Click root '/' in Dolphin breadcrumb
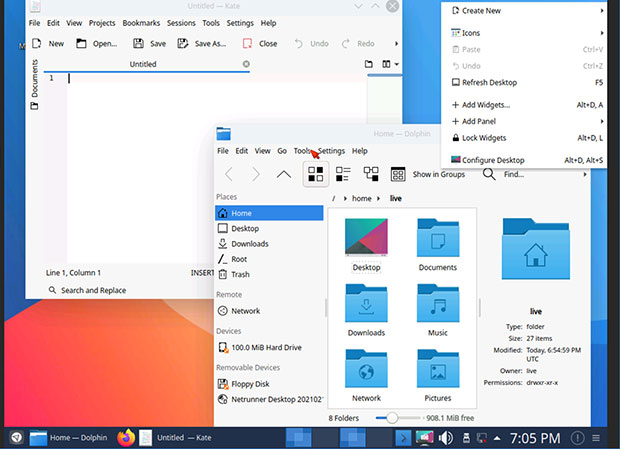Image resolution: width=620 pixels, height=449 pixels. [334, 198]
